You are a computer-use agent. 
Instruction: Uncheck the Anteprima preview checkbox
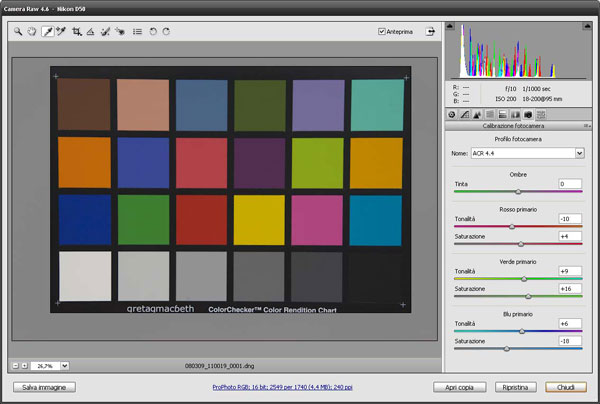pyautogui.click(x=382, y=31)
